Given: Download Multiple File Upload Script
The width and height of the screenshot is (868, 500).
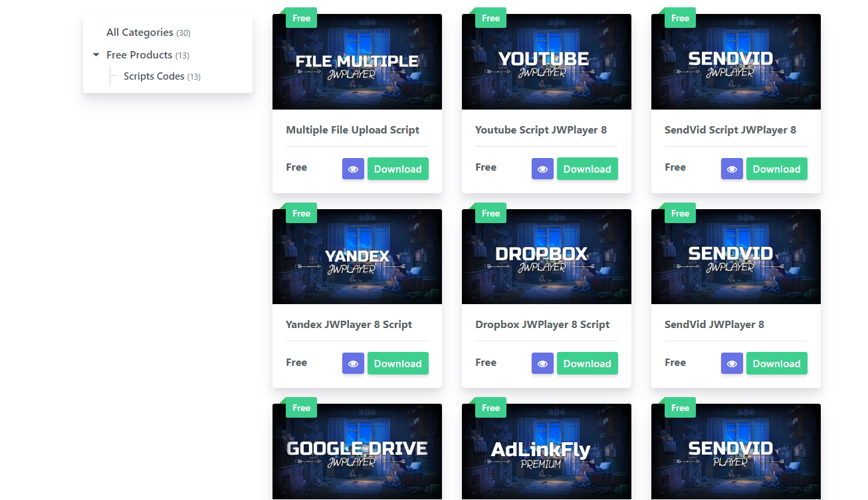Looking at the screenshot, I should click(x=398, y=169).
